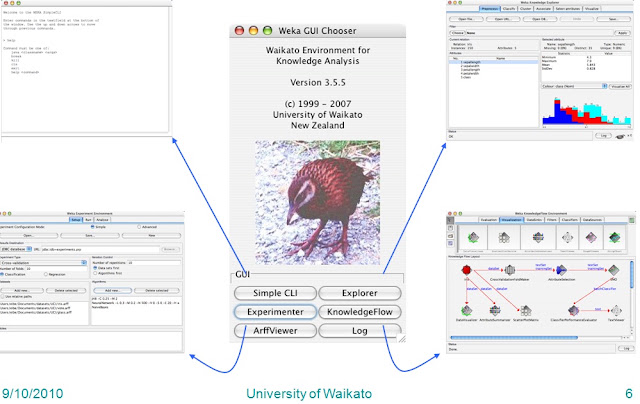640x404 pixels.
Task: Select the DataVisualizer icon in the KnowledgeFlow palette
Action: click(473, 238)
